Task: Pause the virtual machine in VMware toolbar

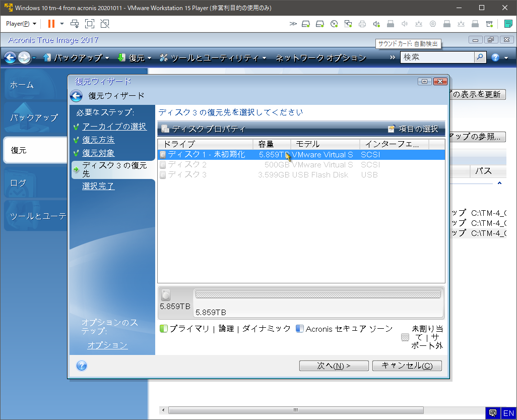Action: [x=51, y=24]
